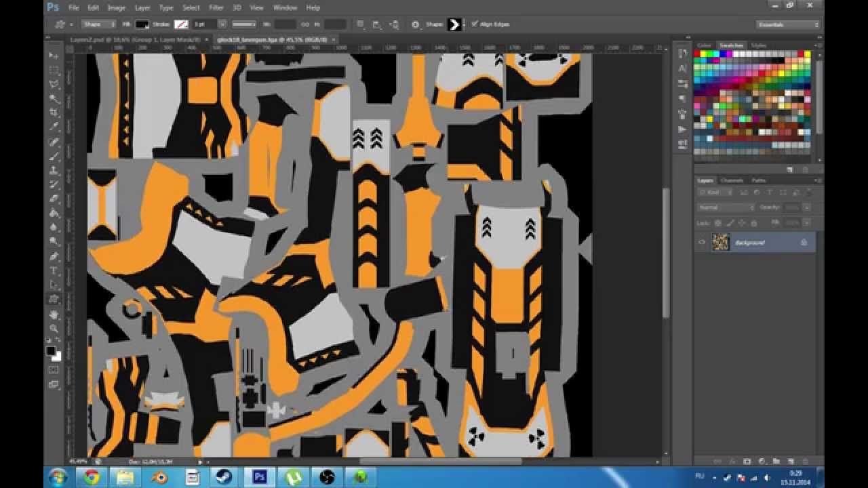The image size is (868, 488).
Task: Open the Shape tool mode dropdown
Action: point(99,24)
